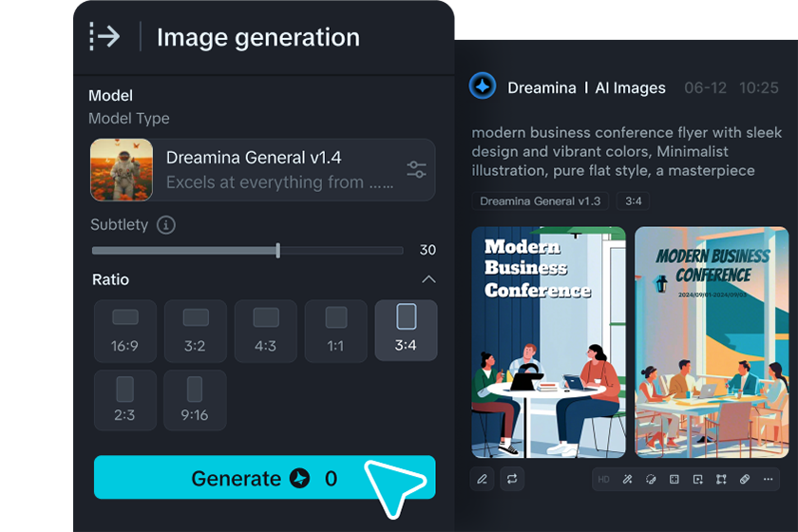Click the Dreamina | AI Images label
The image size is (798, 532).
point(586,87)
